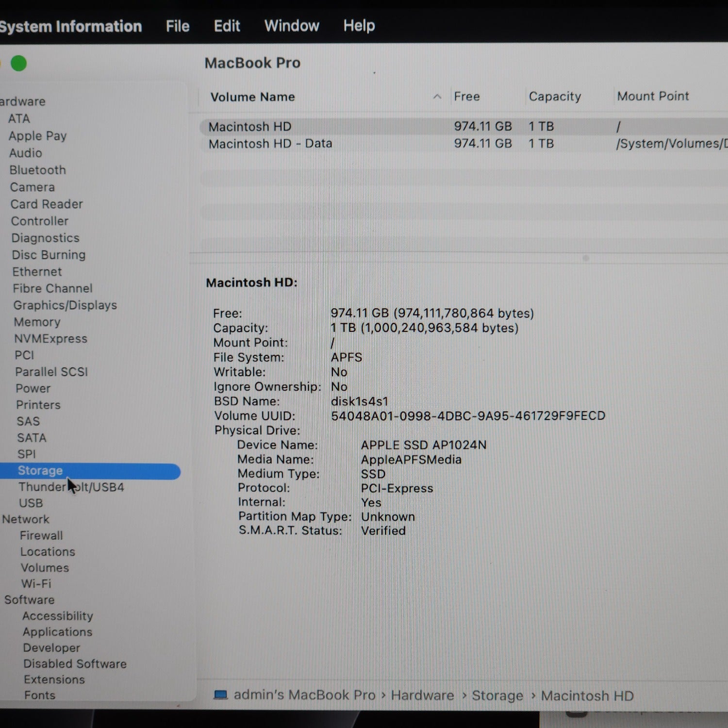Select the Storage sidebar item
The width and height of the screenshot is (728, 728).
point(40,471)
